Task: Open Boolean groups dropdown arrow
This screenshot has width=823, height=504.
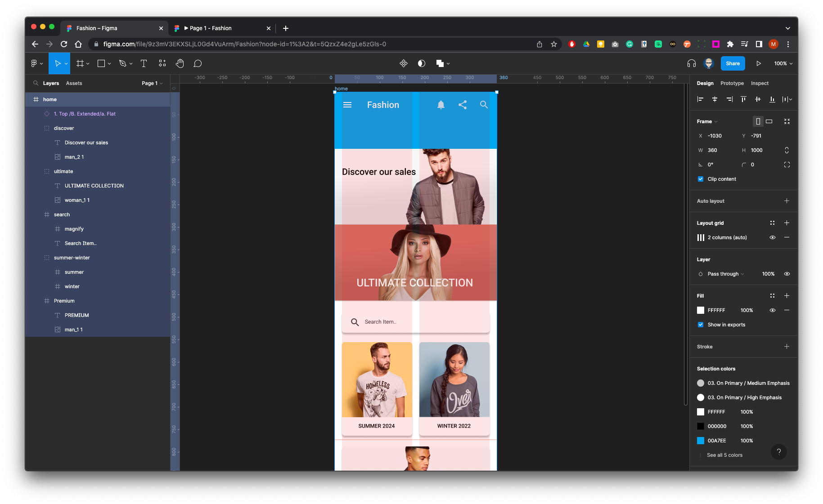Action: [448, 64]
